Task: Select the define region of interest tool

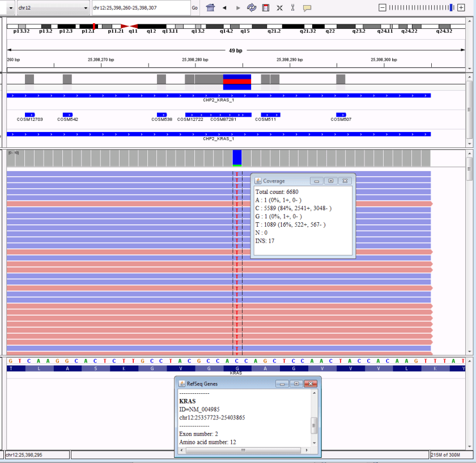Action: (265, 8)
